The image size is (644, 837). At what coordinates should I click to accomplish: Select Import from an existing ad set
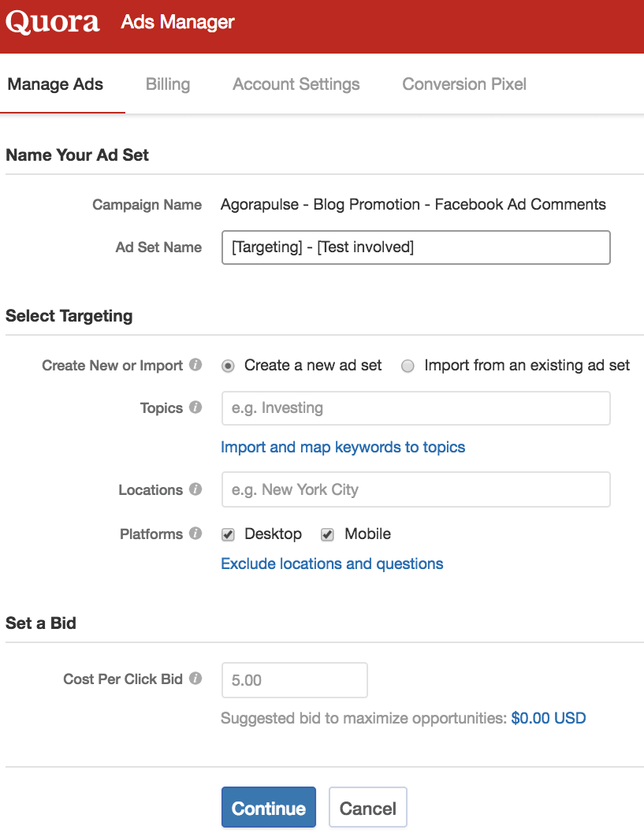[x=408, y=366]
